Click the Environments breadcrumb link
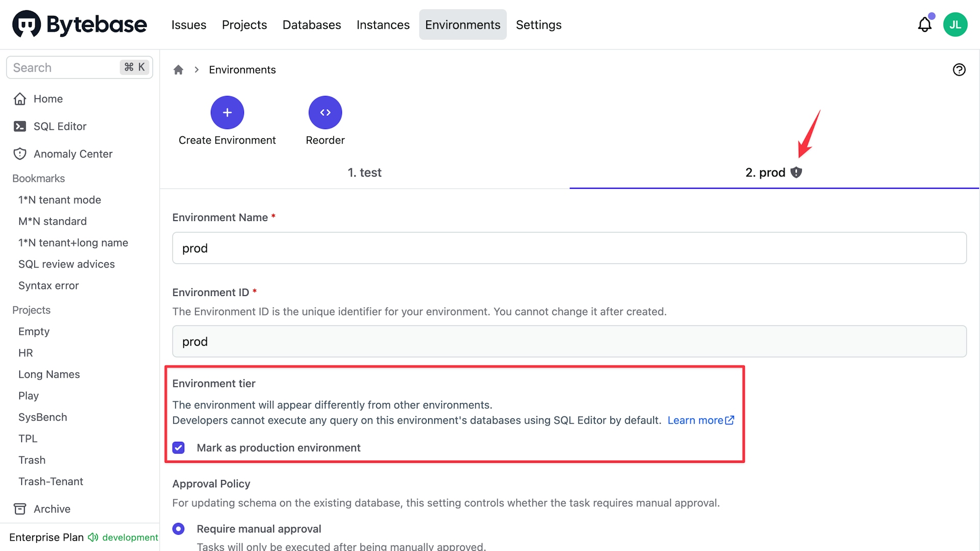 [x=242, y=70]
